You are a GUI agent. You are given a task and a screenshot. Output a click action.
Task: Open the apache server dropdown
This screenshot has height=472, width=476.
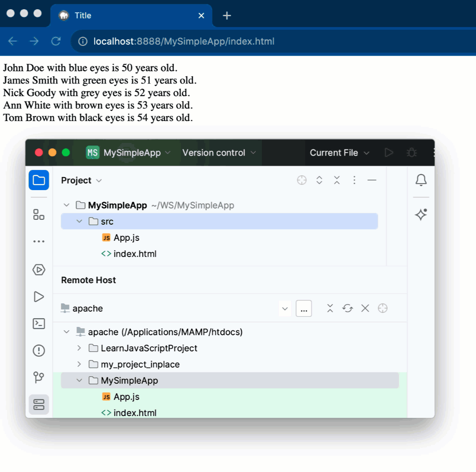285,308
